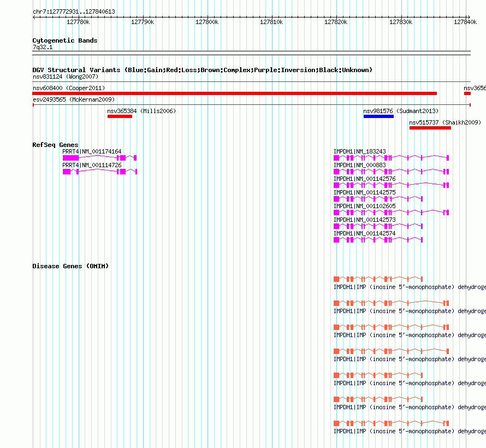Click the nsv608400 (Cooper2011) label

pos(69,88)
